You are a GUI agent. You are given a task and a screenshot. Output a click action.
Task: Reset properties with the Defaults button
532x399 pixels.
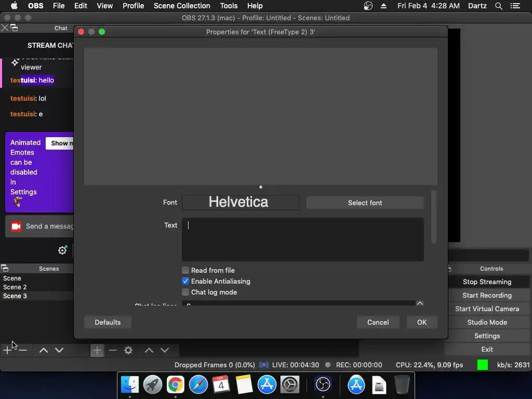(x=108, y=322)
